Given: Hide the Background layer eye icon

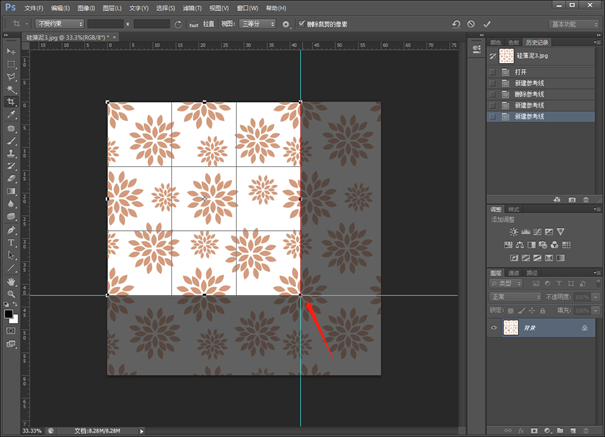Looking at the screenshot, I should click(x=494, y=328).
